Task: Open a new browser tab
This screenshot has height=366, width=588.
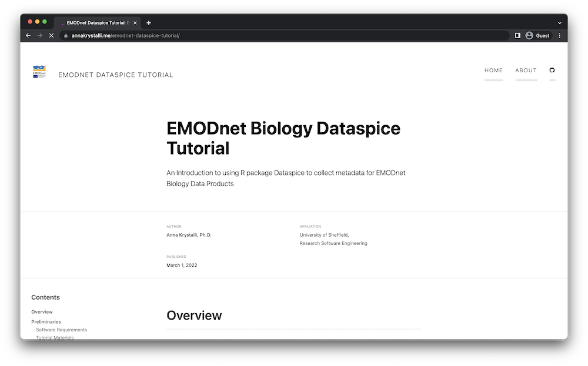Action: pyautogui.click(x=149, y=23)
